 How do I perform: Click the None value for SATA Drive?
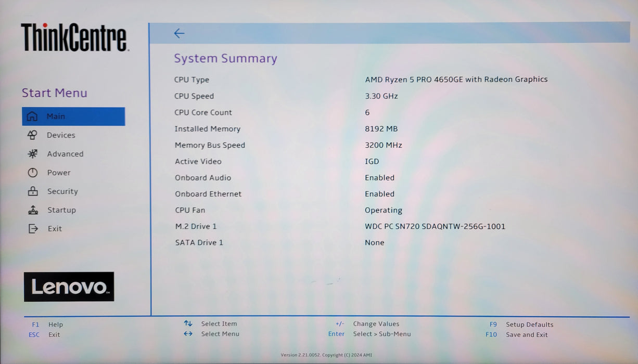pyautogui.click(x=375, y=242)
